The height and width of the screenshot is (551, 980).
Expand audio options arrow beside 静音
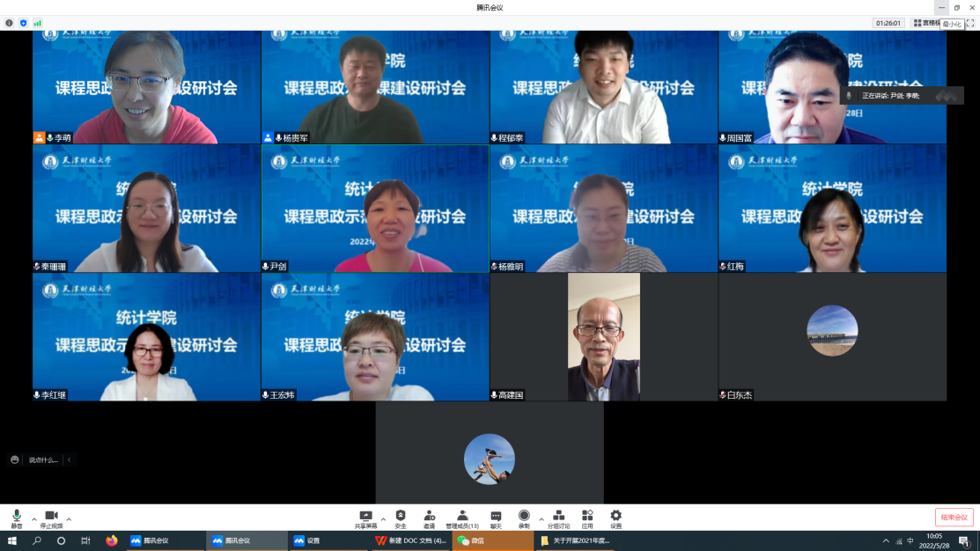point(33,519)
